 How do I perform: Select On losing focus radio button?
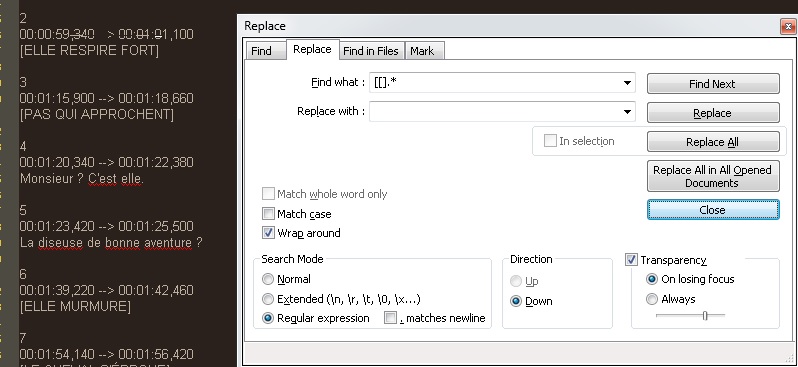pos(651,279)
